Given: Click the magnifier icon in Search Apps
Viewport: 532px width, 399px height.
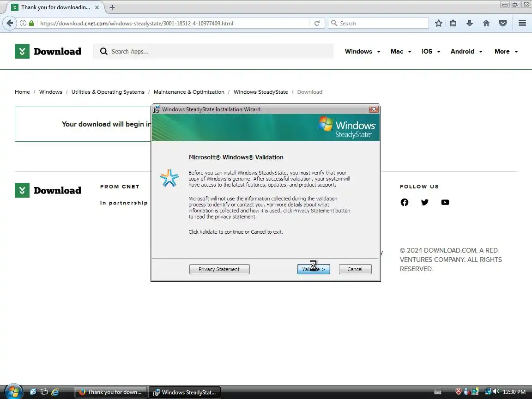Looking at the screenshot, I should (103, 51).
